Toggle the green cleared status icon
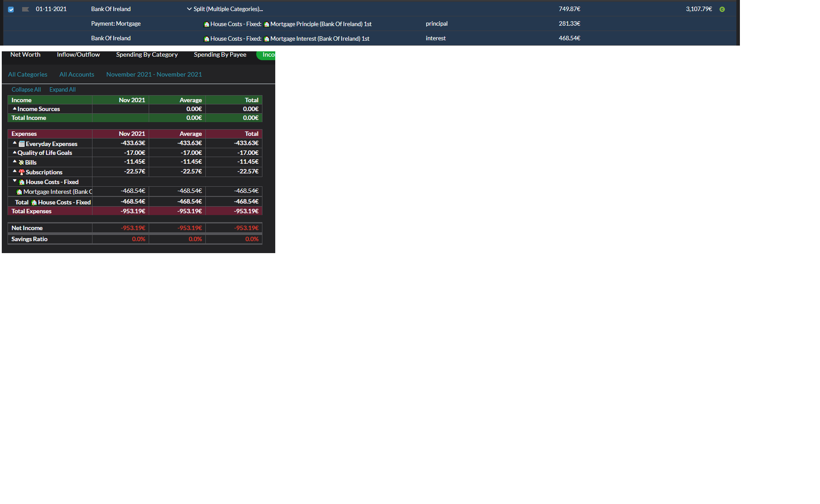 pyautogui.click(x=722, y=9)
